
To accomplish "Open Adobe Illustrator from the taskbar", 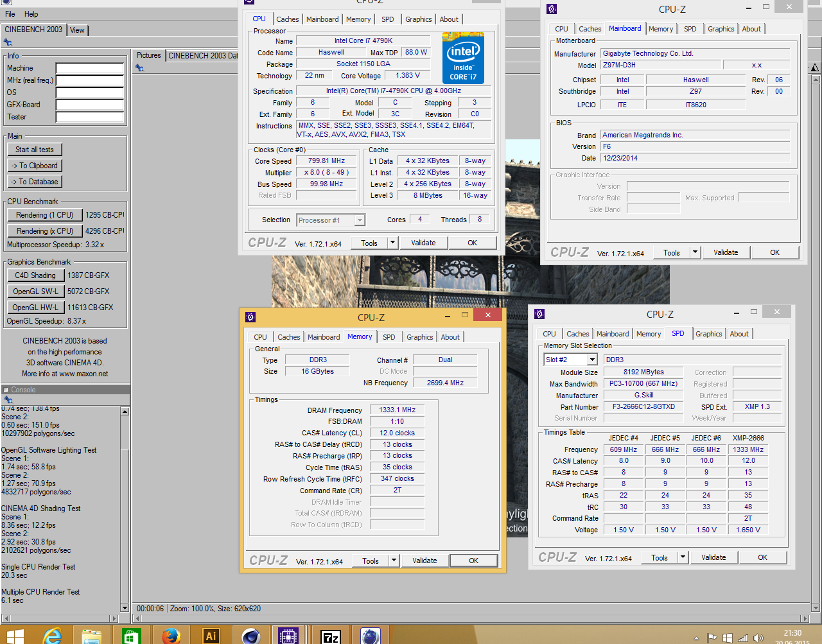I will [211, 636].
